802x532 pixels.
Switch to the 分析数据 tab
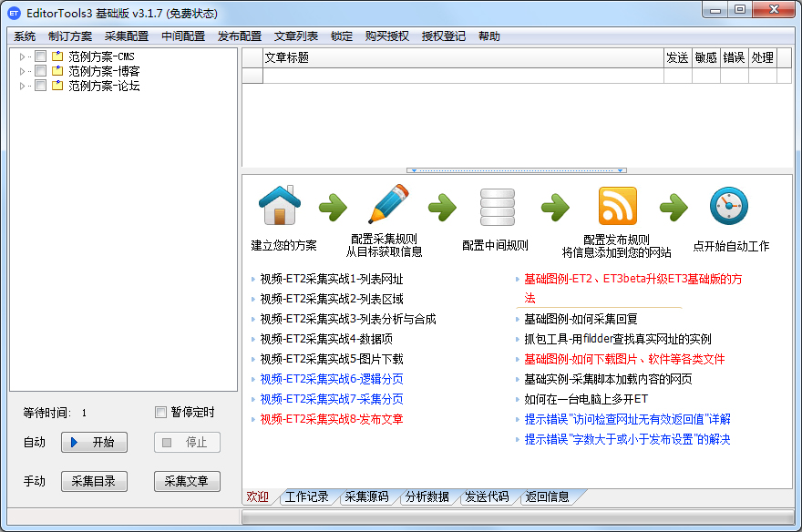pos(427,496)
